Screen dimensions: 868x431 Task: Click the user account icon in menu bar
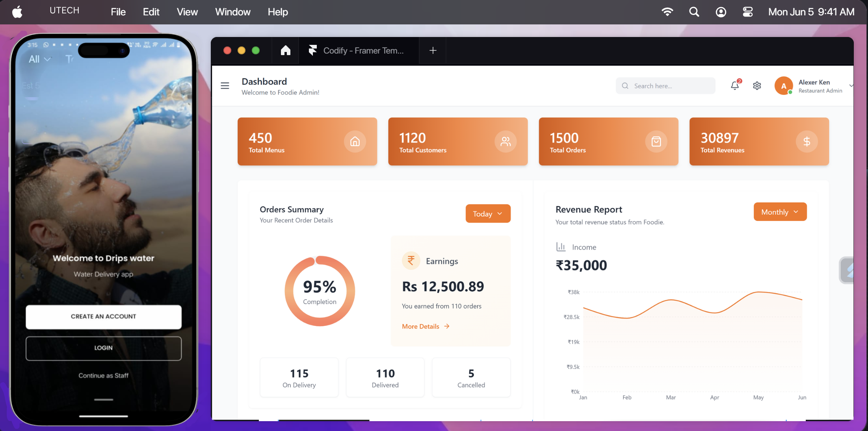pyautogui.click(x=721, y=12)
